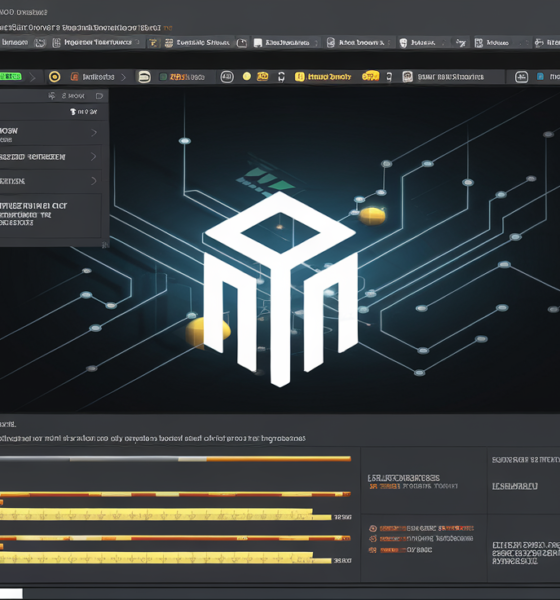Open the second tab in the top tab bar

point(98,42)
